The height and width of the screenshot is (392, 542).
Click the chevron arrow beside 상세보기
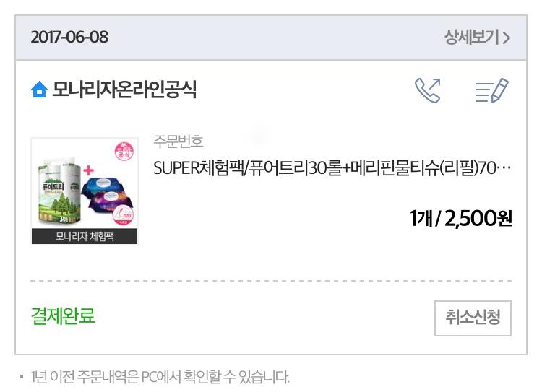coord(506,38)
